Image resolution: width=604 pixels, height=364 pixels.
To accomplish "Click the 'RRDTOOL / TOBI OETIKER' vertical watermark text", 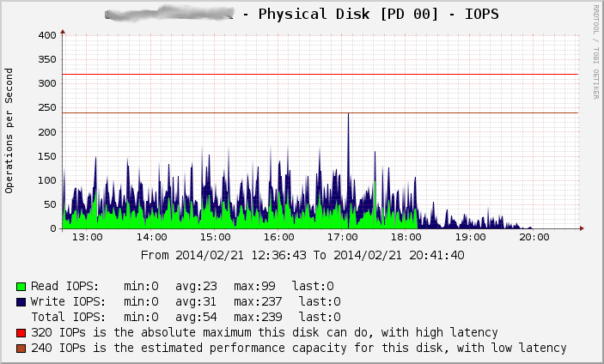I will (x=595, y=52).
